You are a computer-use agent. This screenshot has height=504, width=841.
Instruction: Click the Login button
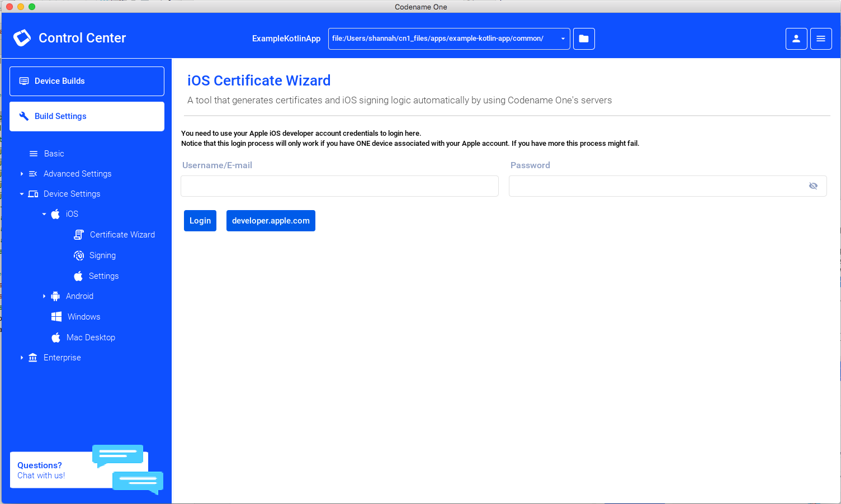pos(200,221)
